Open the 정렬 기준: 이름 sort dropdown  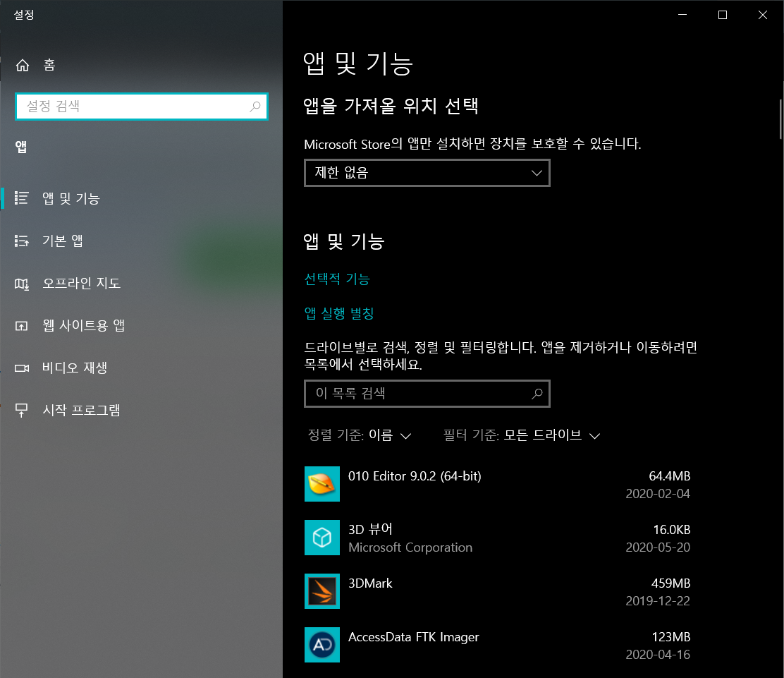360,435
